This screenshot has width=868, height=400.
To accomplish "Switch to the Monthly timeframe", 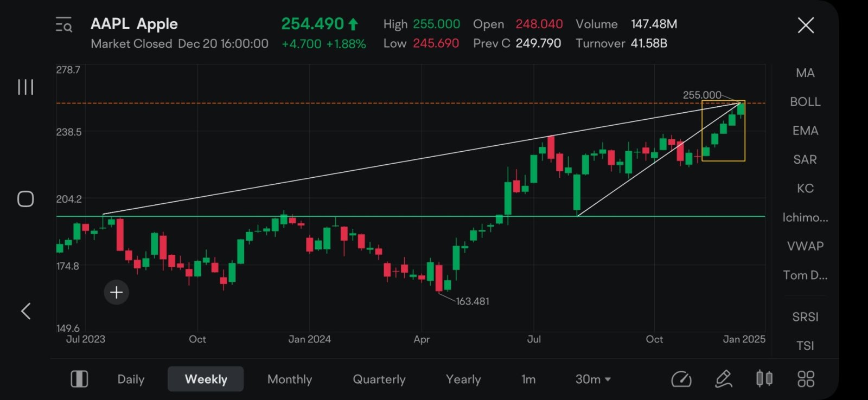I will pos(290,379).
